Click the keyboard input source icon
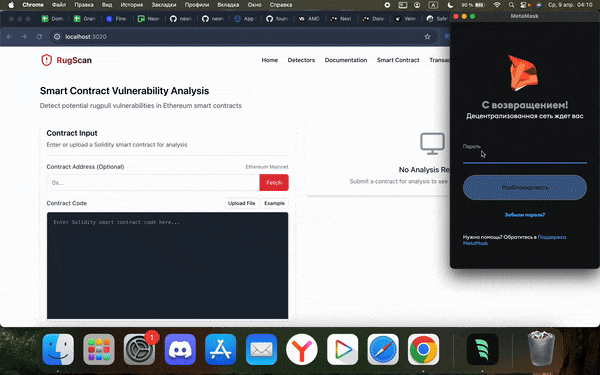The height and width of the screenshot is (375, 600). (433, 5)
